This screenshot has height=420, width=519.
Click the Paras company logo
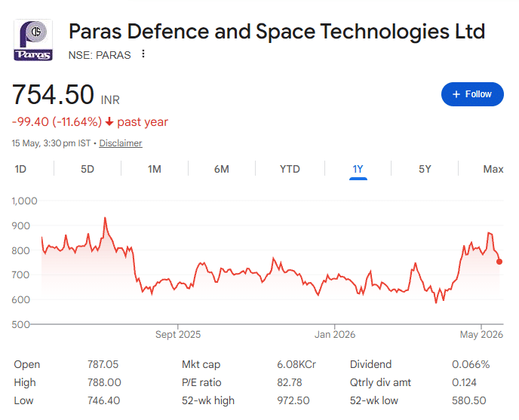click(x=33, y=40)
